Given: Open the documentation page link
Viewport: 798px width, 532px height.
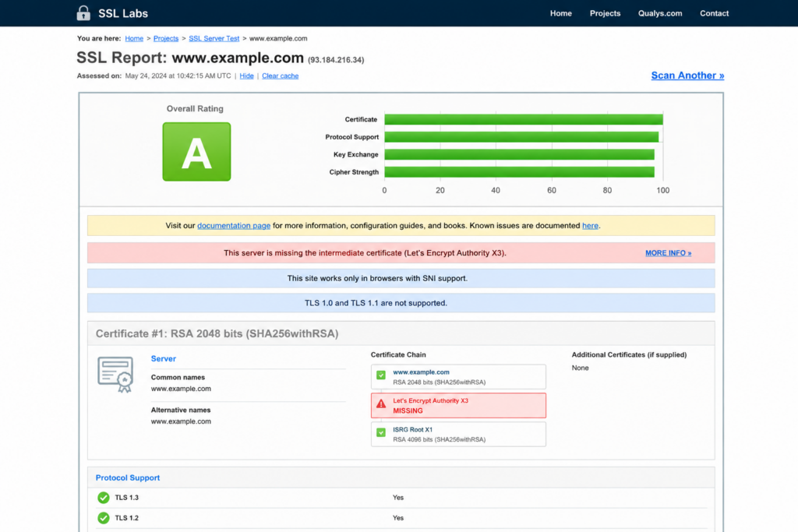Looking at the screenshot, I should point(234,225).
